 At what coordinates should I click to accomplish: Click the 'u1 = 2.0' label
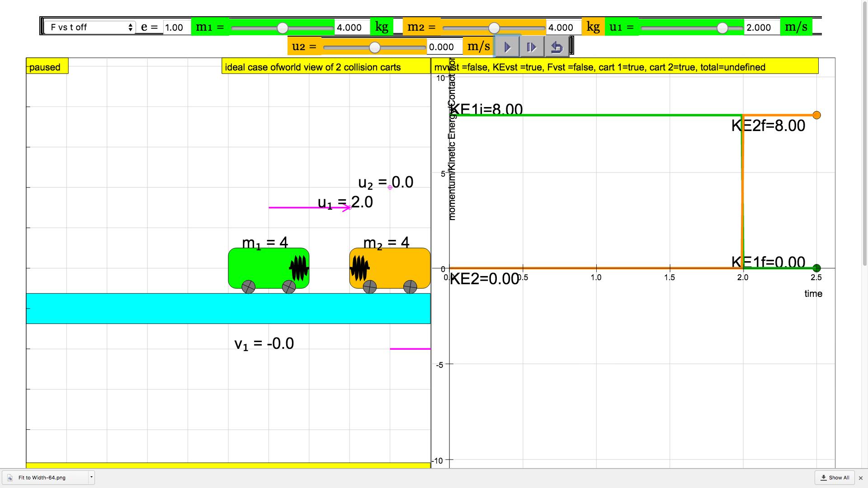tap(345, 202)
